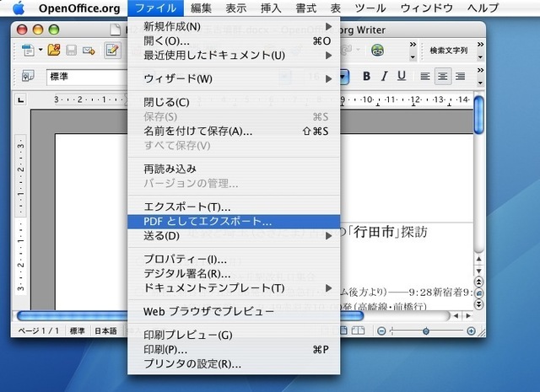Open the 書式 menu
The width and height of the screenshot is (540, 392).
(x=306, y=8)
